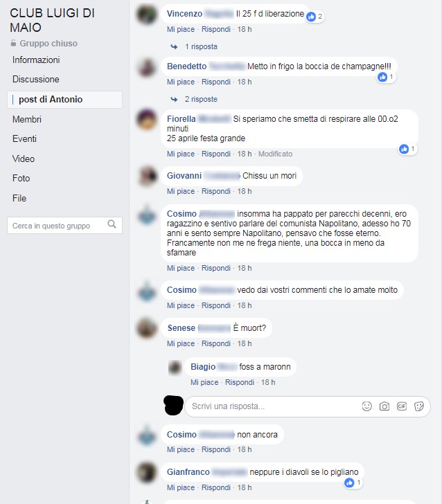The image size is (442, 504).
Task: Reply to Biagio's comment via Rispondi
Action: tap(240, 382)
